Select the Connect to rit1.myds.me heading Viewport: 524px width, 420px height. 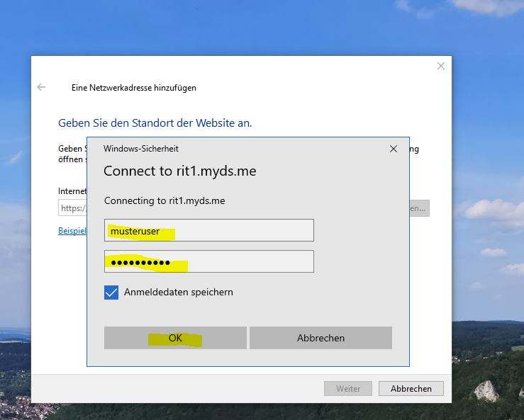click(180, 171)
